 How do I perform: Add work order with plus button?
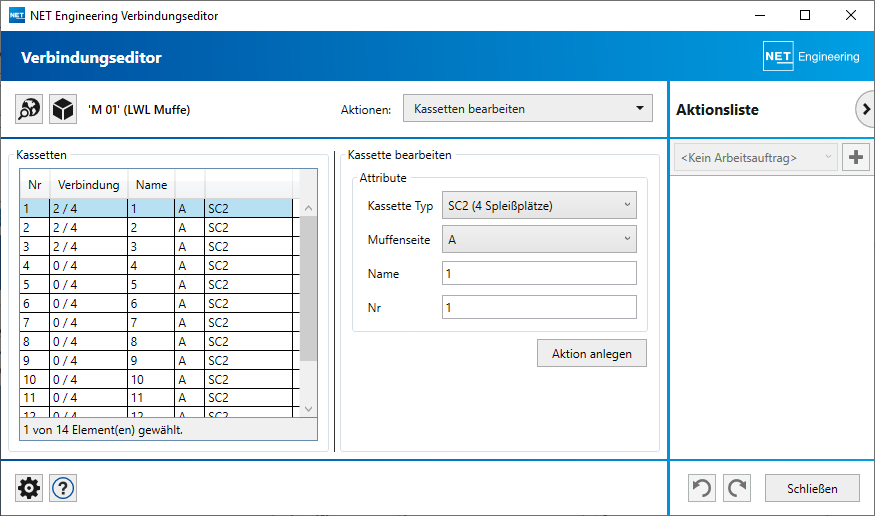click(x=856, y=157)
